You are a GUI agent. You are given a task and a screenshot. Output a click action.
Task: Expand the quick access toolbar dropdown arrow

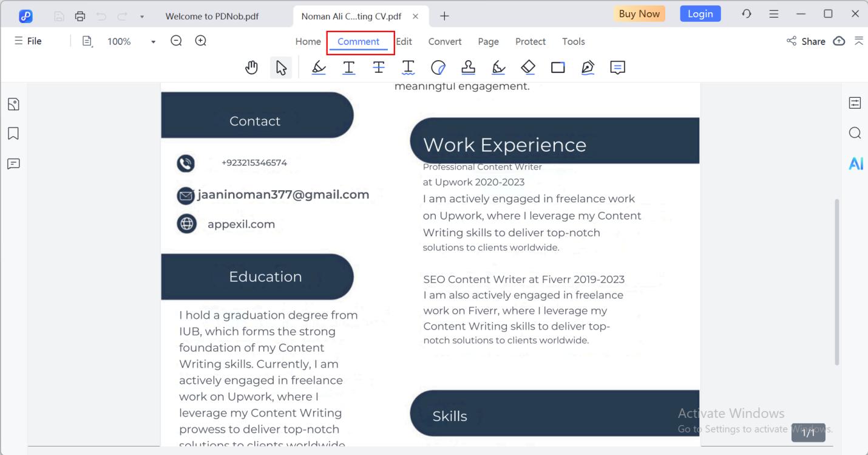(x=142, y=17)
